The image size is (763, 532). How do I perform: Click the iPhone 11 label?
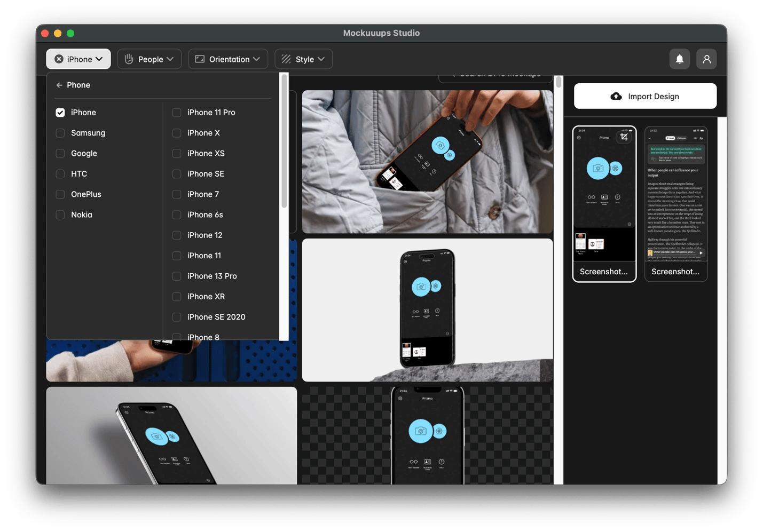click(x=204, y=256)
